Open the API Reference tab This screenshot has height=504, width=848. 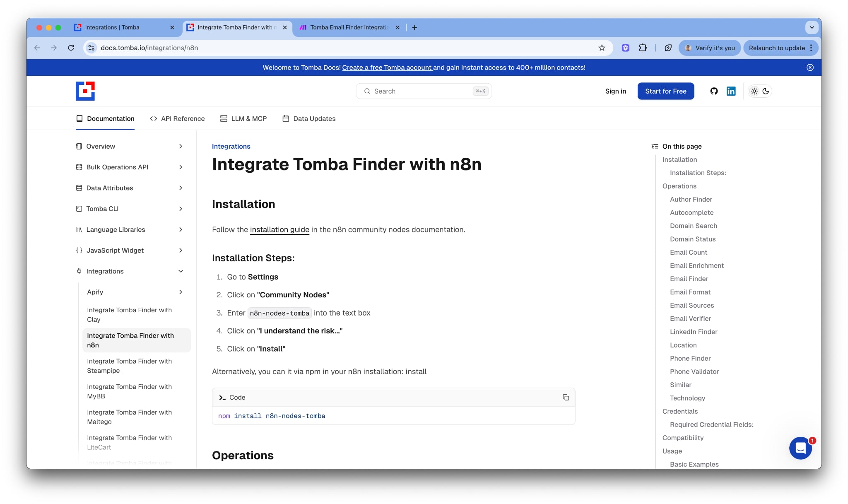coord(177,119)
